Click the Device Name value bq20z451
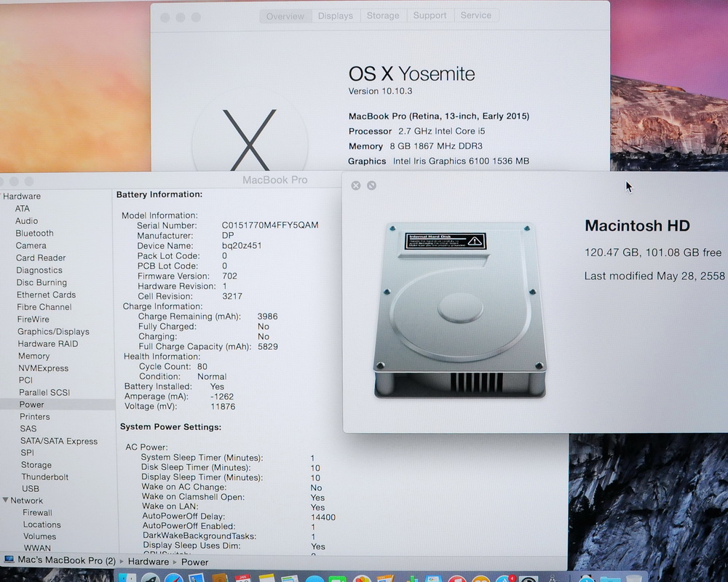The height and width of the screenshot is (582, 728). tap(242, 245)
